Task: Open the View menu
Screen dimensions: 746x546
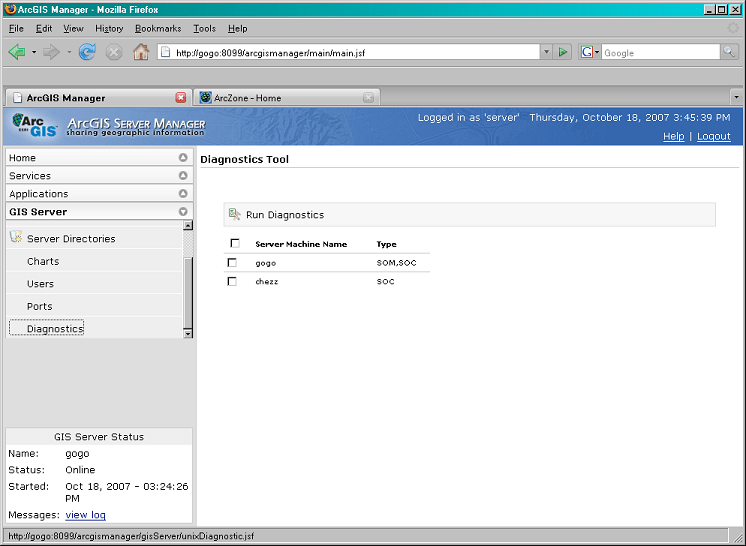Action: pos(73,29)
